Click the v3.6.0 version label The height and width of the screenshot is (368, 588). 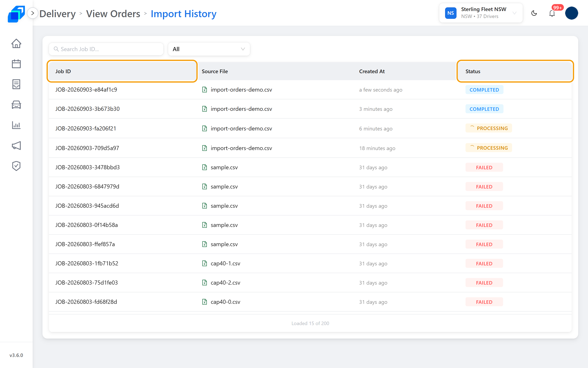(x=16, y=355)
